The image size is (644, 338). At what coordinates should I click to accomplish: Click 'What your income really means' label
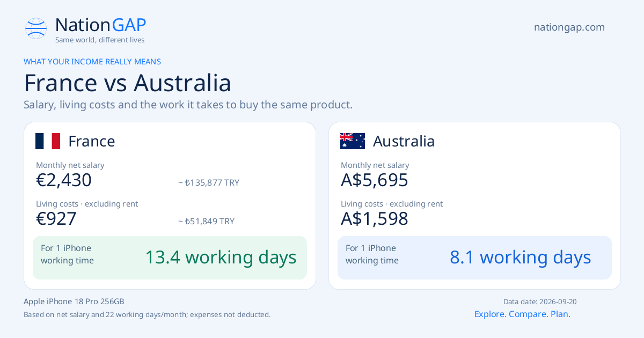click(92, 62)
